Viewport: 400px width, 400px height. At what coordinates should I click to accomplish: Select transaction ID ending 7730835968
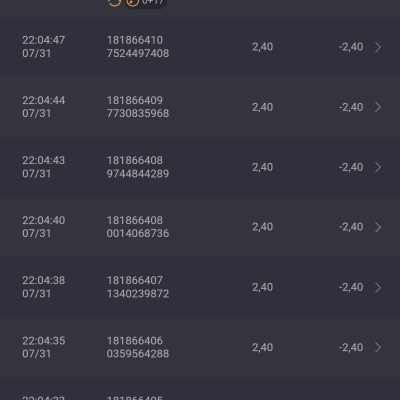(138, 107)
